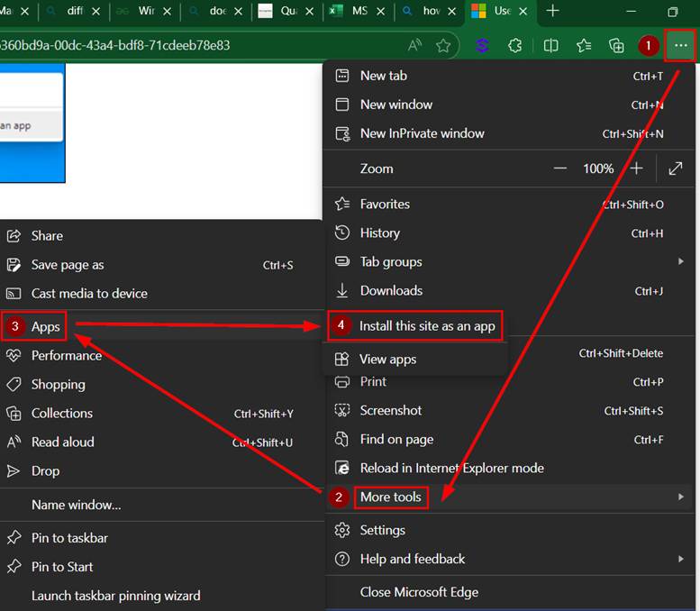
Task: Open Settings and more ellipsis menu
Action: [680, 45]
